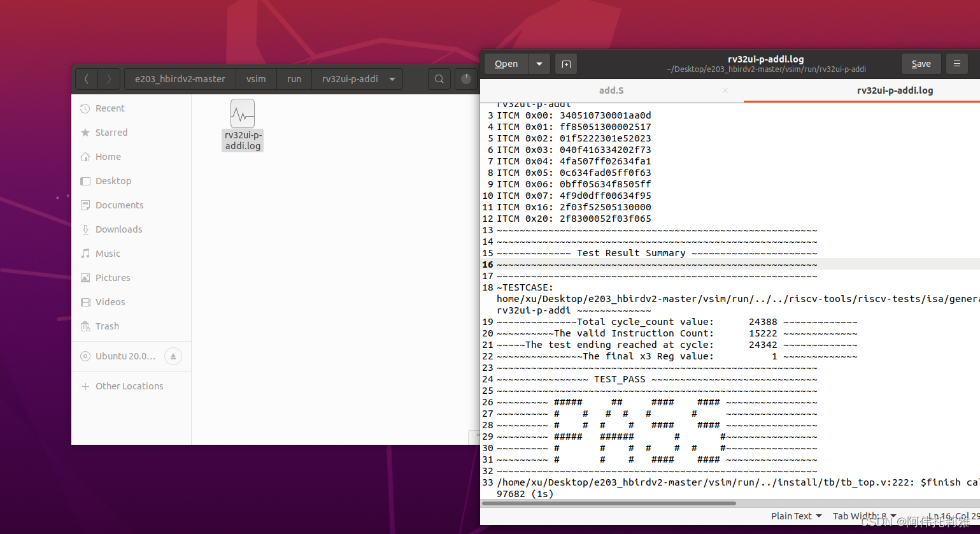Viewport: 980px width, 534px height.
Task: Open Home folder in sidebar
Action: (131, 157)
